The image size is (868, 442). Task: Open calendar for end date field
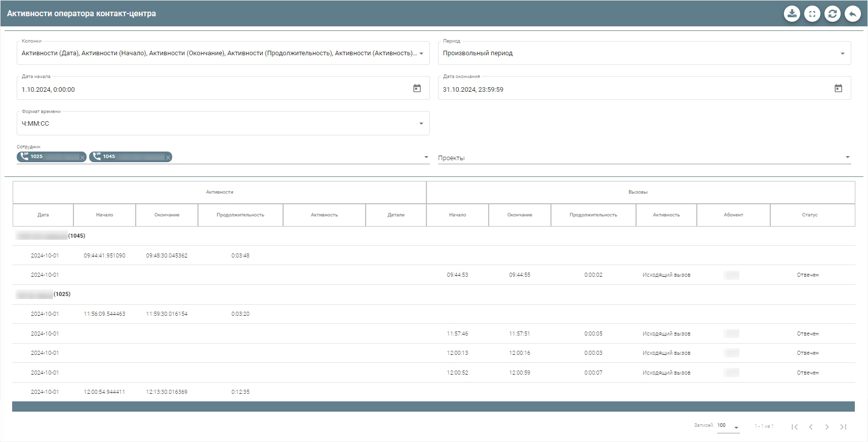tap(838, 89)
